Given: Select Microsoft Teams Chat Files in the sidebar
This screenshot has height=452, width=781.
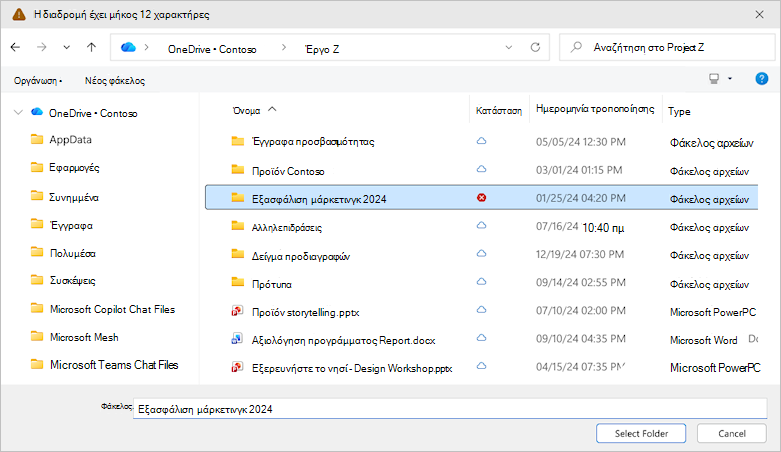Looking at the screenshot, I should click(114, 365).
